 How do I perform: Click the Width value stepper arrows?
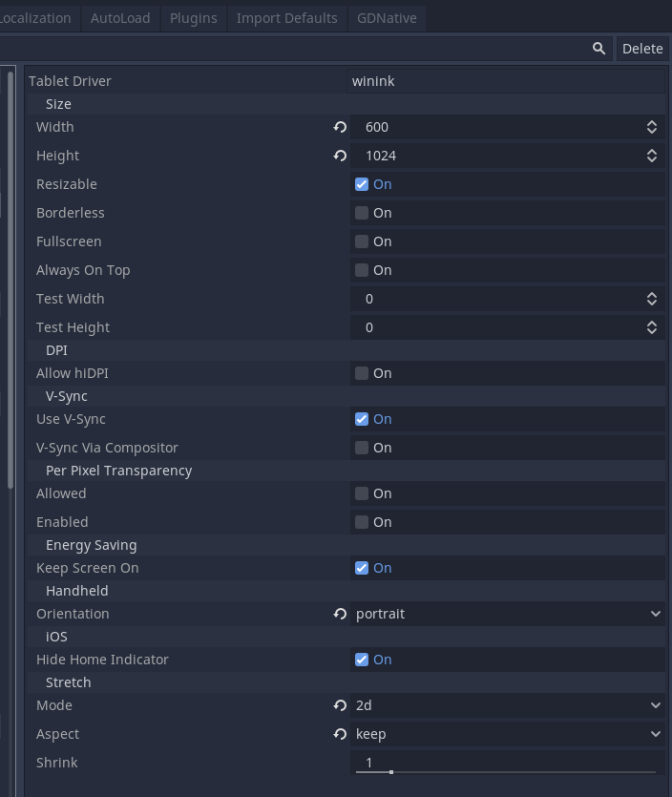[652, 127]
